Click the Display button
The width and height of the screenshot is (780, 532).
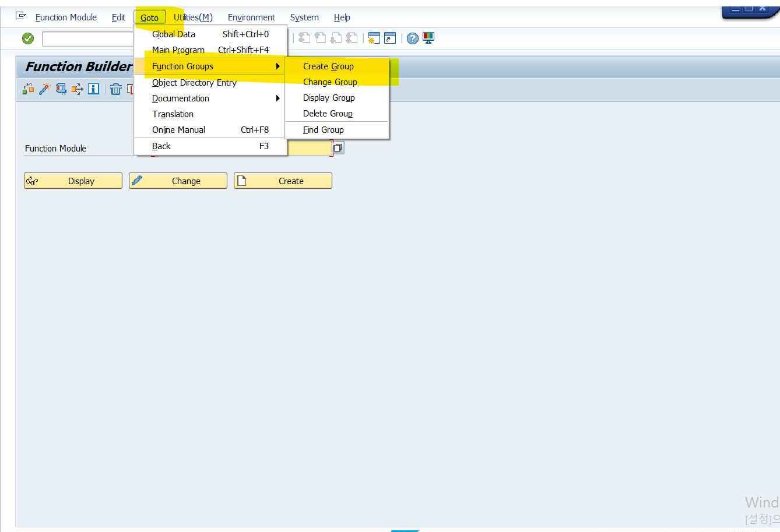[73, 181]
